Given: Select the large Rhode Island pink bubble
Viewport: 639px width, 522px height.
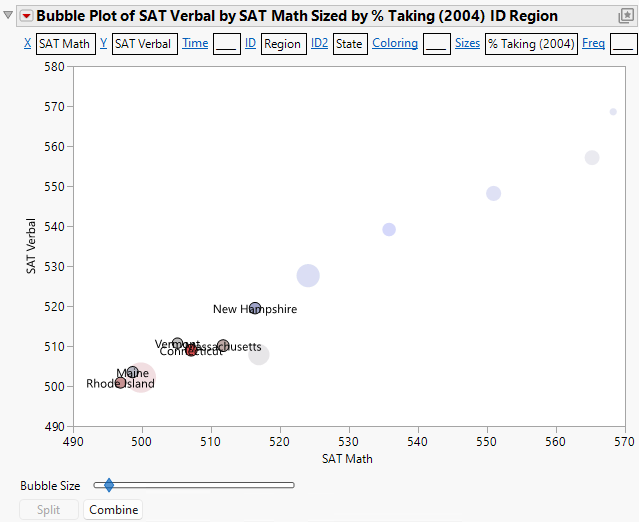Looking at the screenshot, I should click(141, 379).
